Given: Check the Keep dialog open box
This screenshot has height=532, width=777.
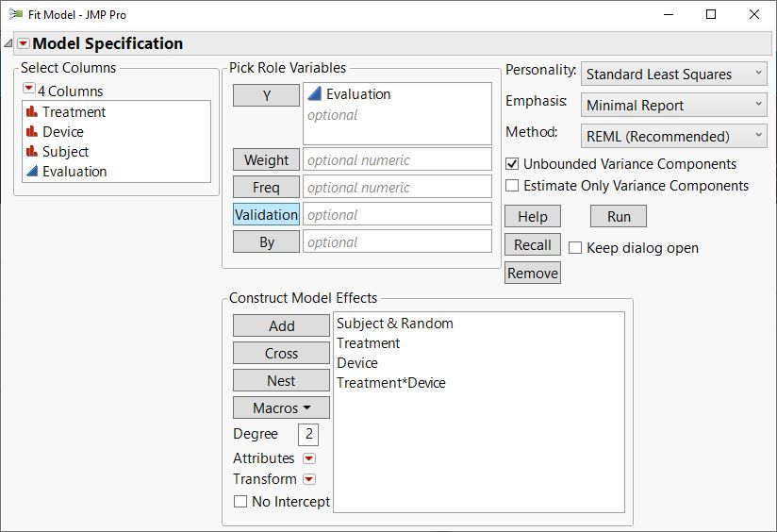Looking at the screenshot, I should [x=575, y=248].
